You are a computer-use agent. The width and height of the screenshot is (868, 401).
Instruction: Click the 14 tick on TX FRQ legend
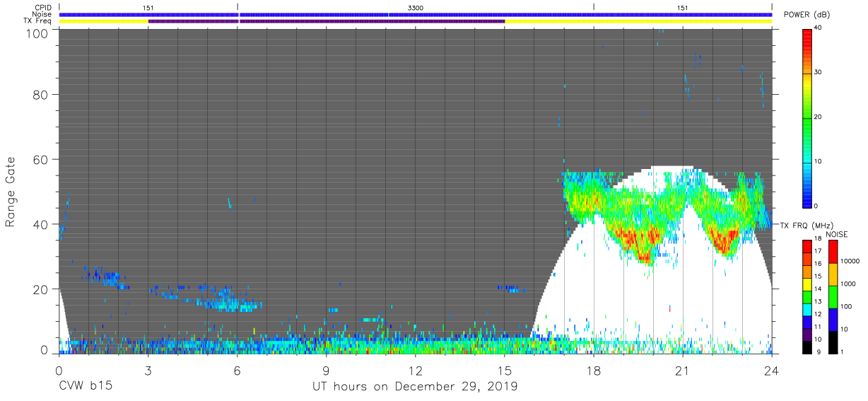[819, 289]
